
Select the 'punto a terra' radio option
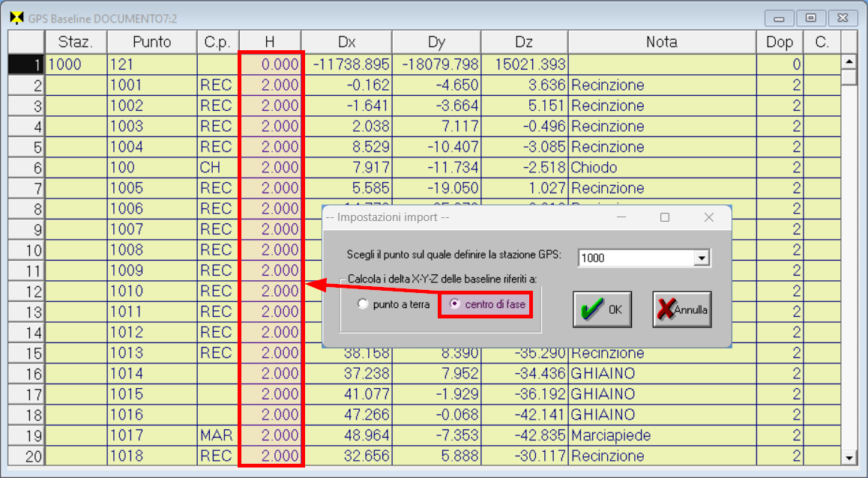364,304
